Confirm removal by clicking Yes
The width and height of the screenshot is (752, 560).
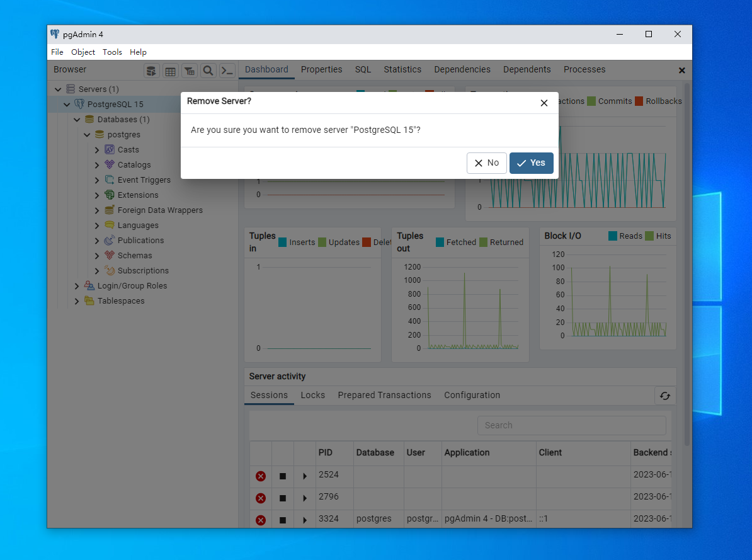tap(531, 163)
